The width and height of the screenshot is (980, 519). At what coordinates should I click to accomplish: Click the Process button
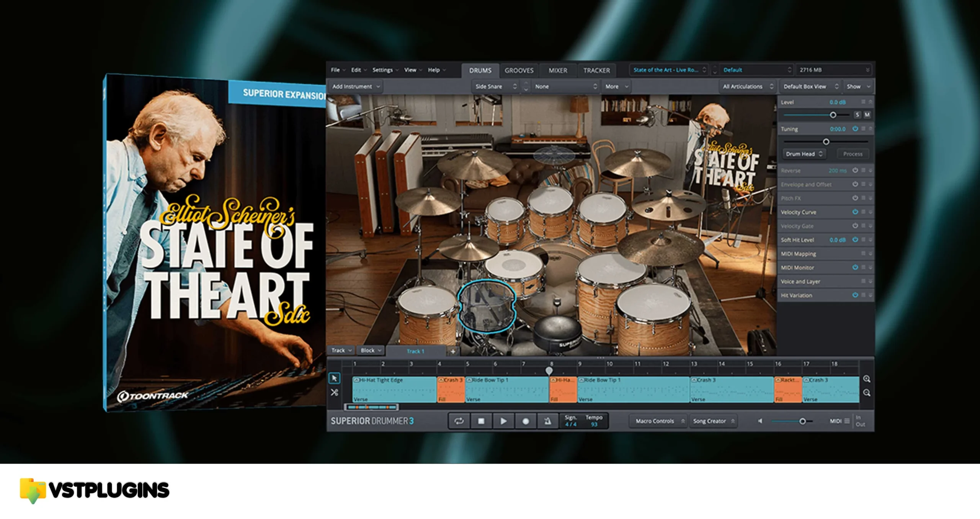(x=853, y=154)
